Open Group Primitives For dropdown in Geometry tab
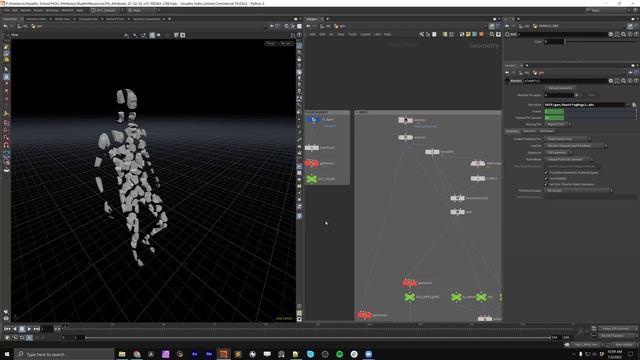The height and width of the screenshot is (360, 640). 567,139
